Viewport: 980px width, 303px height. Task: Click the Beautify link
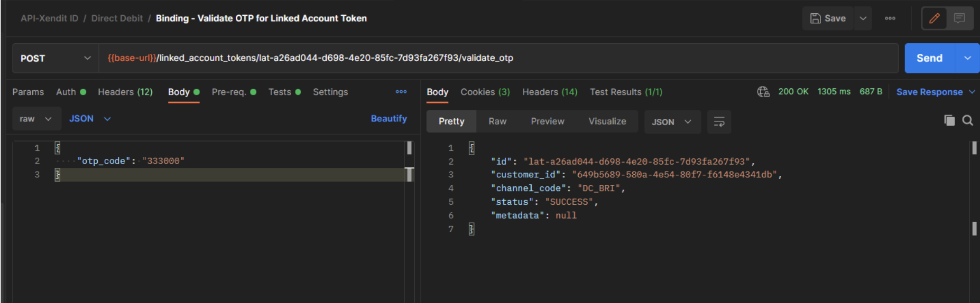(389, 119)
